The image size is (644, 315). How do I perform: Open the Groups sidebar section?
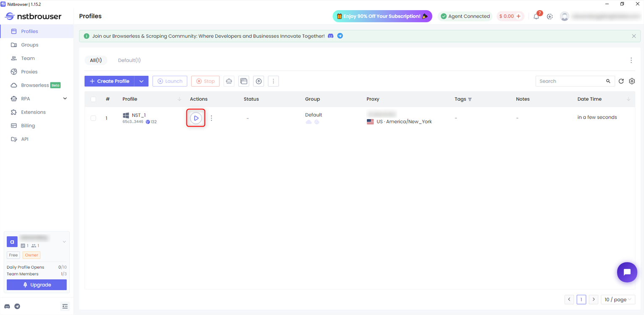pos(37,45)
